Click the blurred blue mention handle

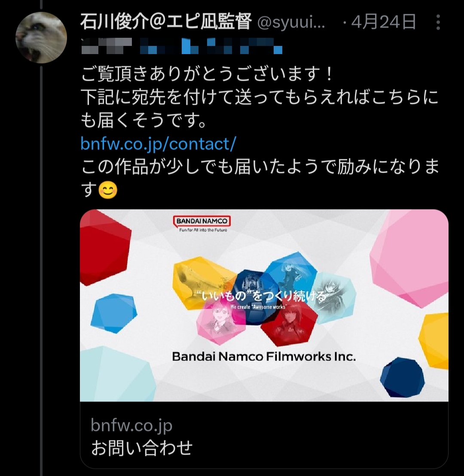pos(211,46)
